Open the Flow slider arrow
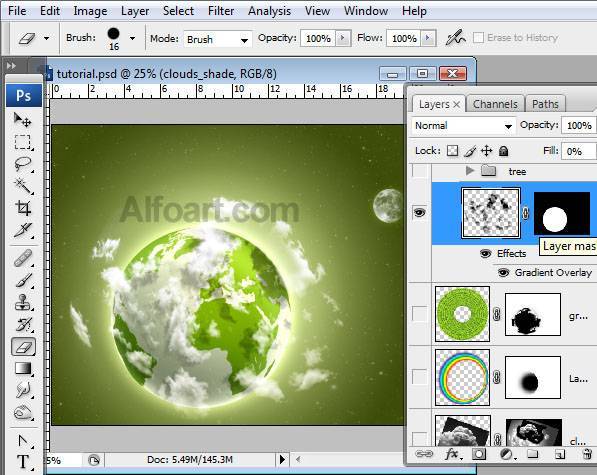The height and width of the screenshot is (475, 597). [x=429, y=38]
